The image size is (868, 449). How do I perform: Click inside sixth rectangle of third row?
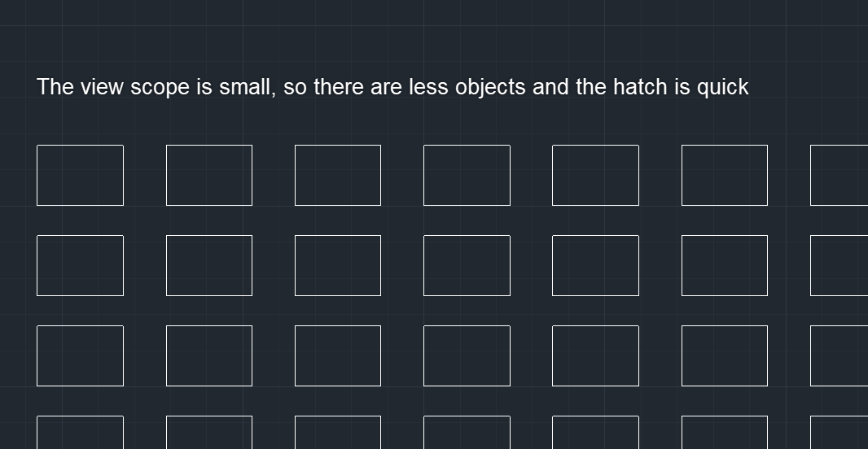(x=725, y=355)
